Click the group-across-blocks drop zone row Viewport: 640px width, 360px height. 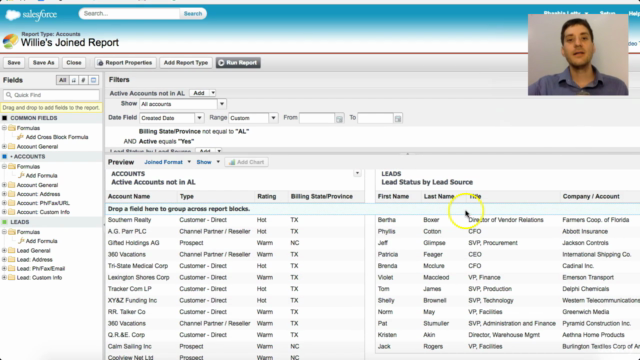tap(373, 209)
